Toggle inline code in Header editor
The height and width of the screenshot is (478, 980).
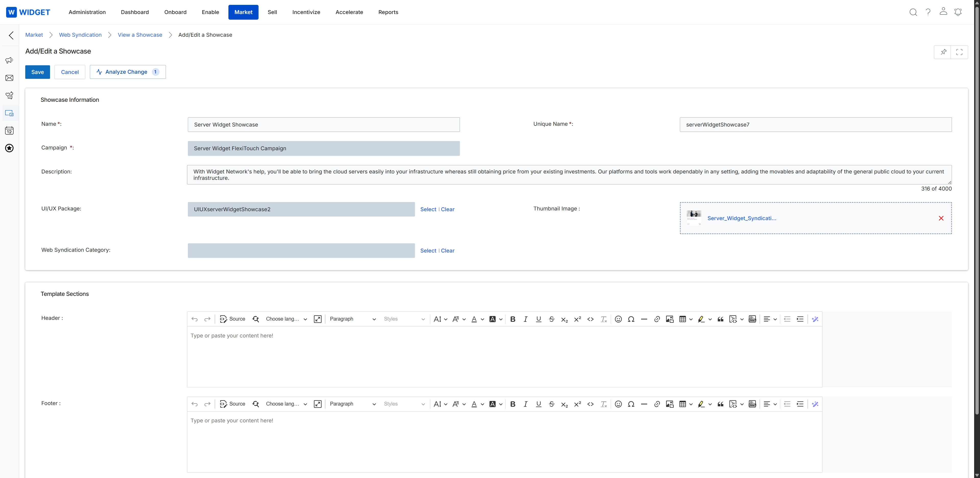pos(591,319)
